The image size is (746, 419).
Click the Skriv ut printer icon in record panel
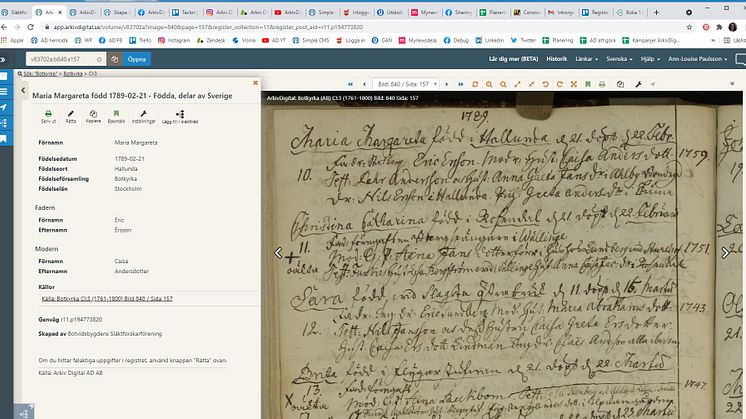tap(48, 117)
